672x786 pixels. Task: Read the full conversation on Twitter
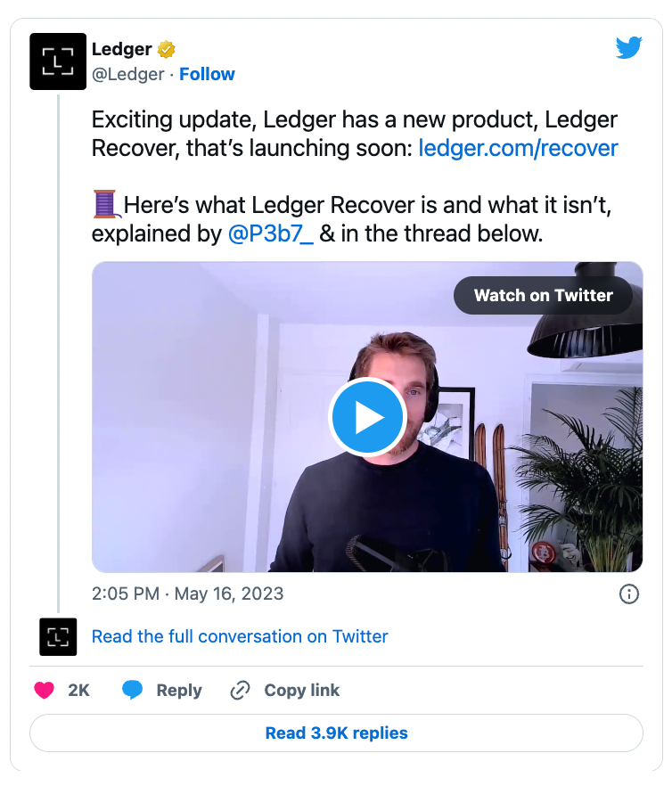click(240, 636)
